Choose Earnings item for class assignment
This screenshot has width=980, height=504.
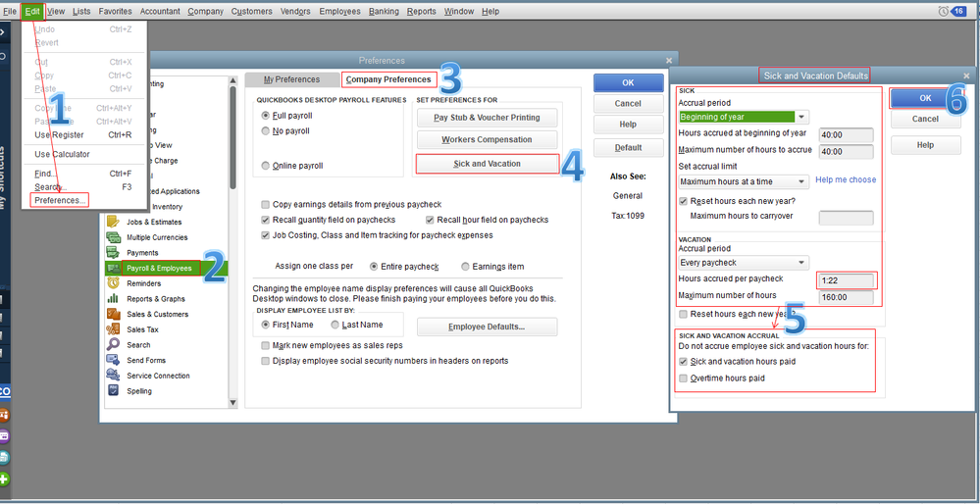(x=465, y=266)
